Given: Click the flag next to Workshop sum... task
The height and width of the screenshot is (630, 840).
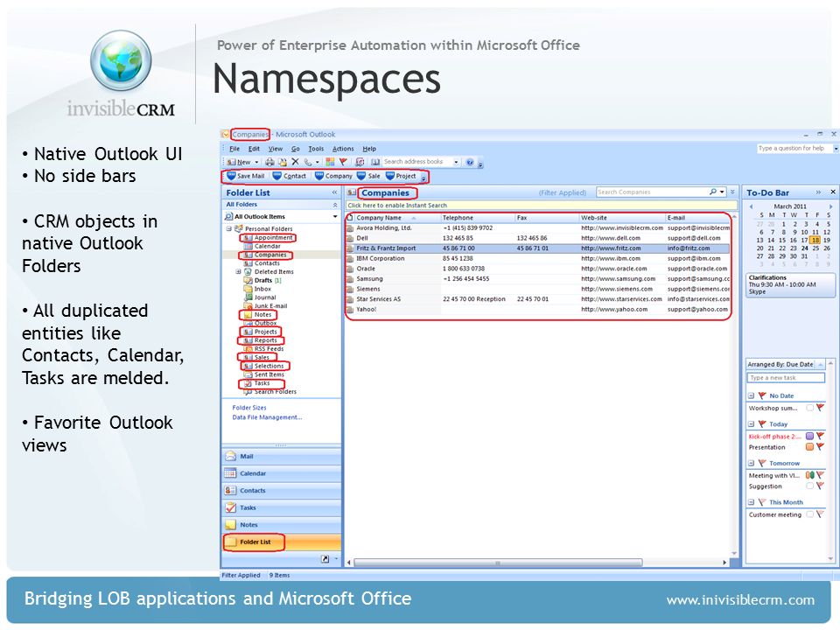Looking at the screenshot, I should [x=820, y=408].
